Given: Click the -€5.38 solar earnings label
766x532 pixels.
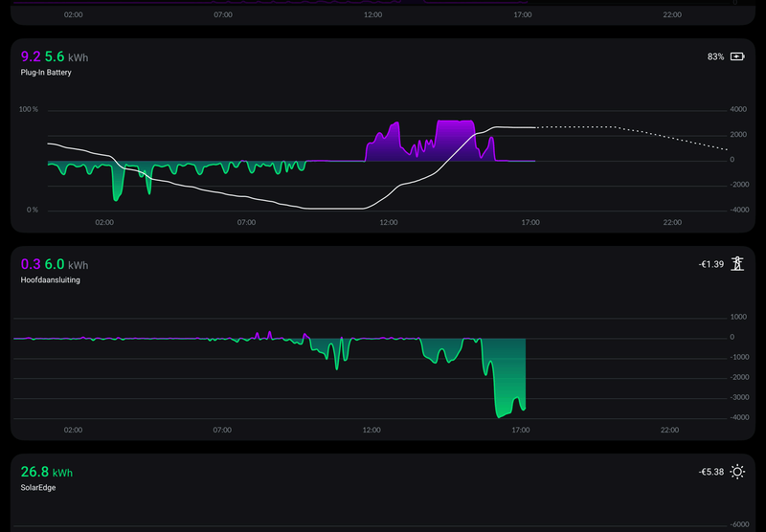Looking at the screenshot, I should (711, 472).
